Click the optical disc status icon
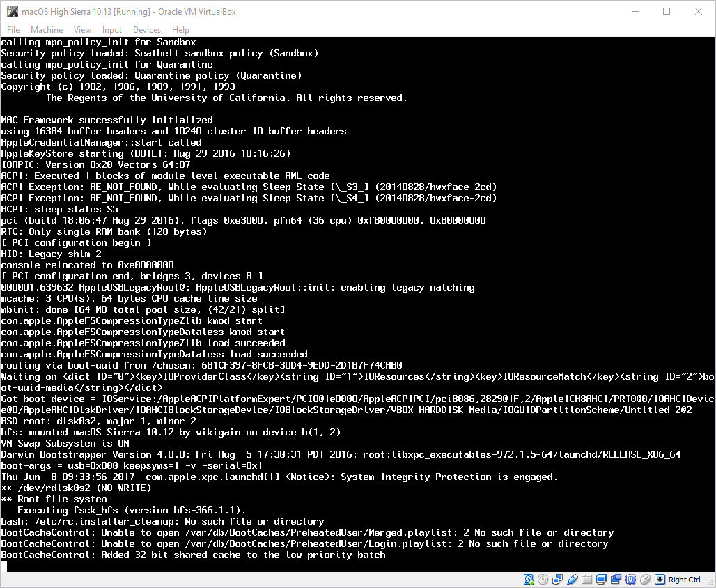 click(543, 580)
